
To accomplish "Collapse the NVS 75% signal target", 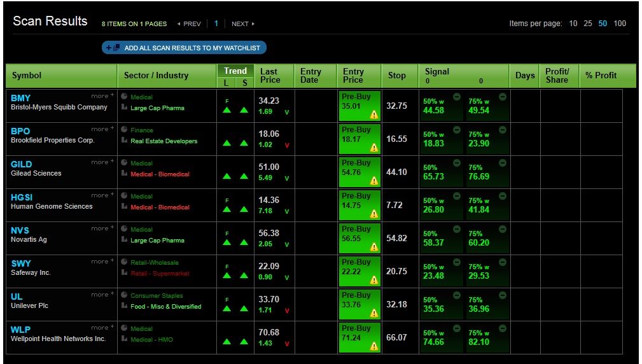I will pos(503,229).
